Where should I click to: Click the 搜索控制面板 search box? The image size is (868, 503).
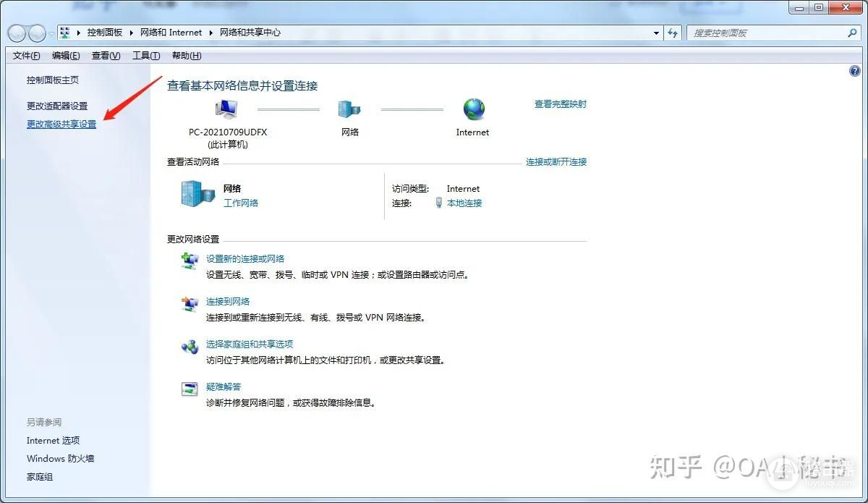pos(767,33)
